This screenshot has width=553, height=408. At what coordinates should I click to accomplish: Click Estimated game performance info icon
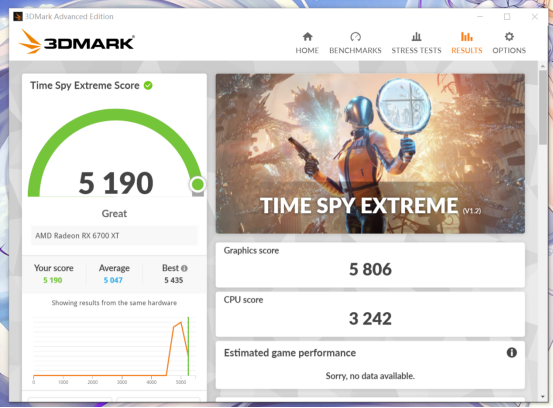[511, 352]
